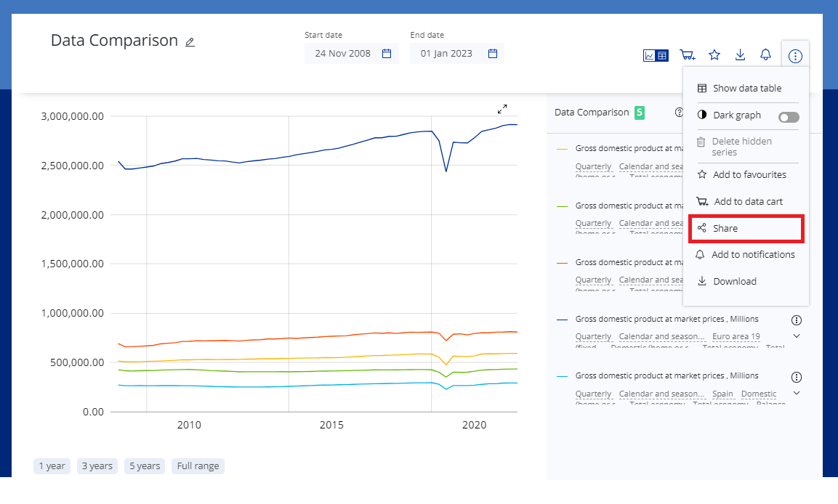Screen dimensions: 838x504
Task: Select Share from the menu
Action: 746,228
